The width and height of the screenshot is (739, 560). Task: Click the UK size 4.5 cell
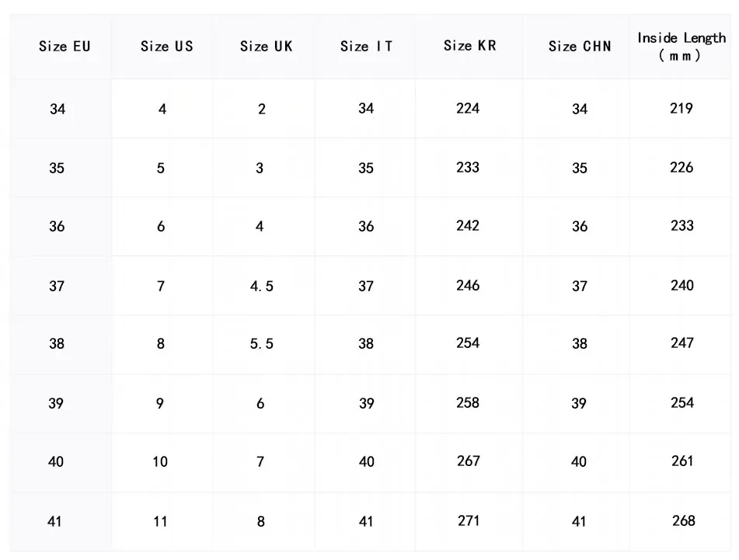(x=262, y=286)
